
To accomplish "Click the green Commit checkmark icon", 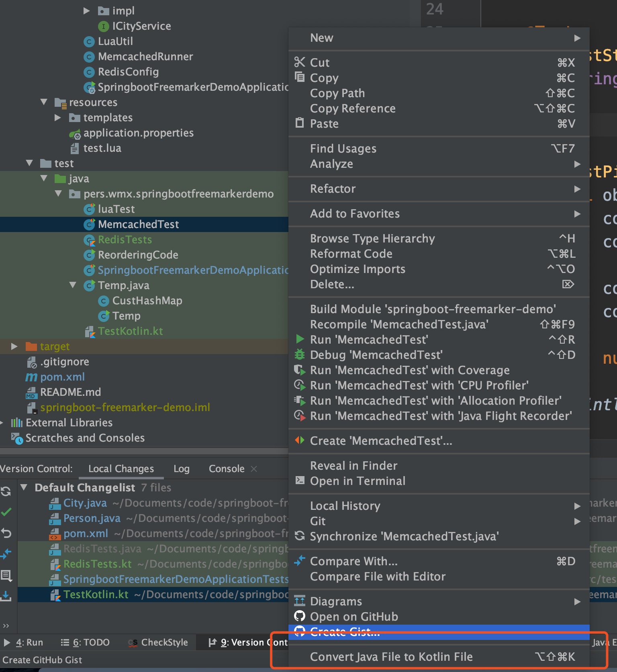I will pos(6,512).
